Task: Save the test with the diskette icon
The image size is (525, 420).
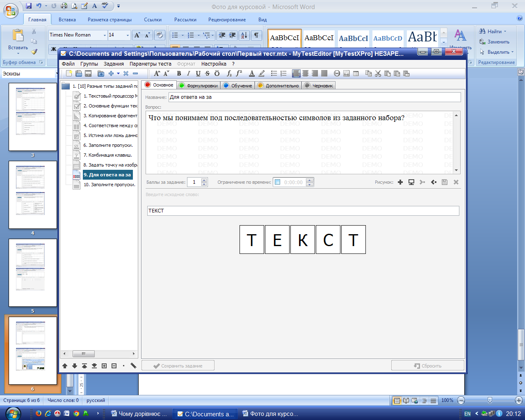Action: click(x=88, y=73)
